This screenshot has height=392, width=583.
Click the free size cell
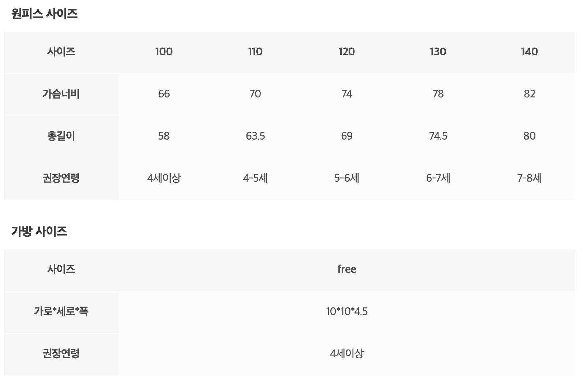click(x=346, y=269)
